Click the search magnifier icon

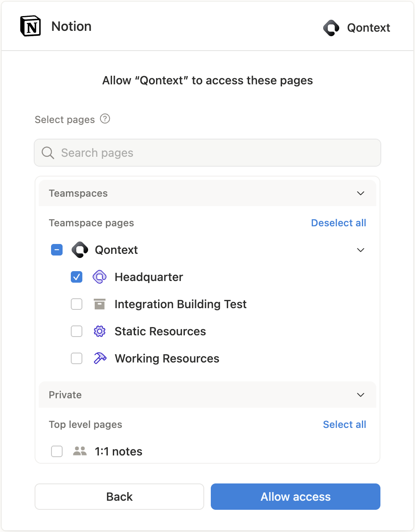click(47, 153)
